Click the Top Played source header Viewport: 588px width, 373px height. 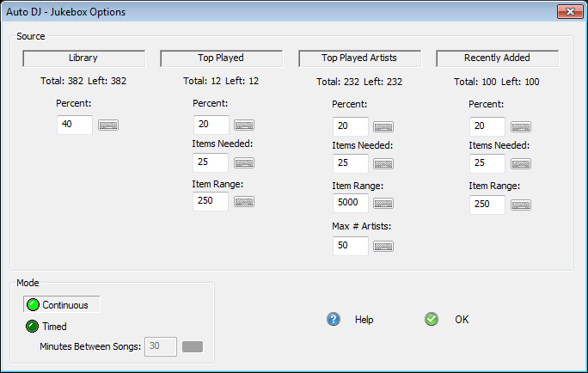click(222, 58)
